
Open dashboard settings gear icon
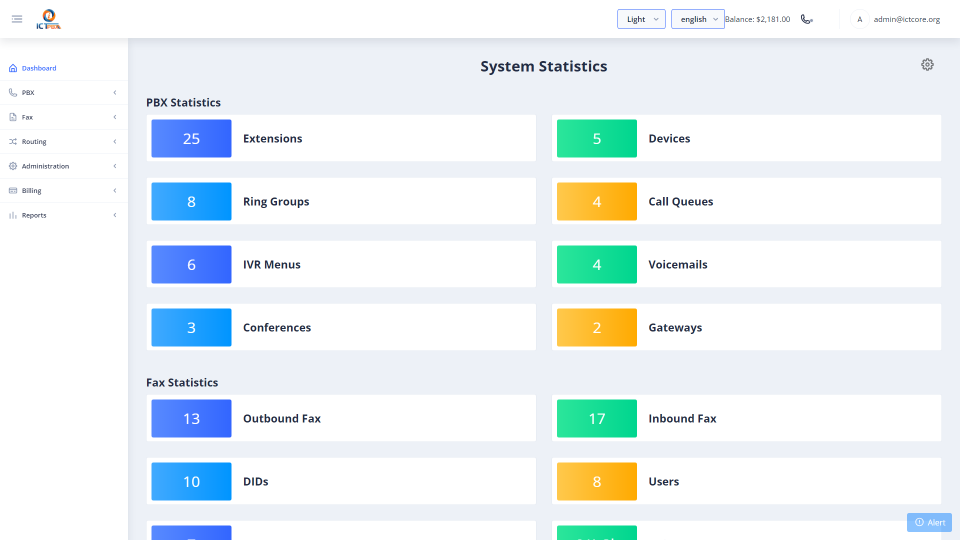[x=927, y=64]
